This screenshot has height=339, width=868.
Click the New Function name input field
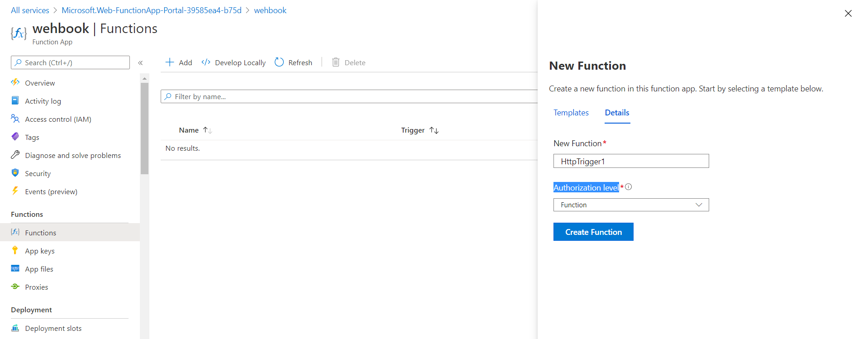coord(631,161)
